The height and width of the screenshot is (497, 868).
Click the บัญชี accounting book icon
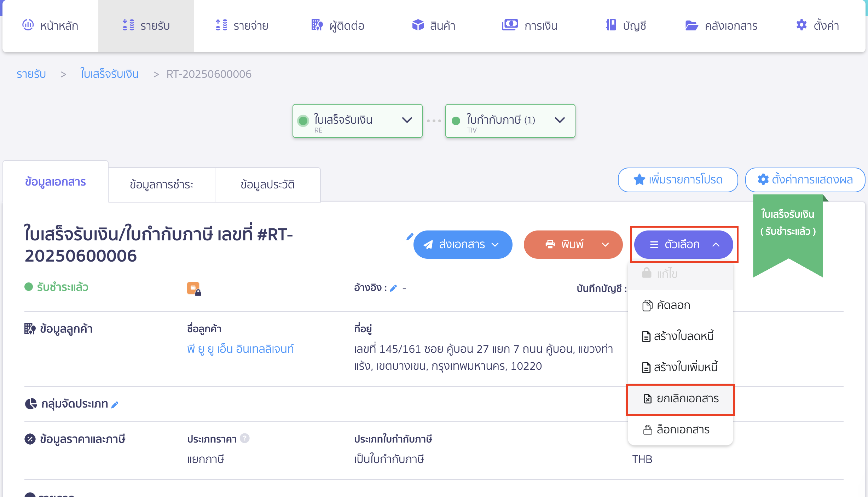click(x=611, y=25)
